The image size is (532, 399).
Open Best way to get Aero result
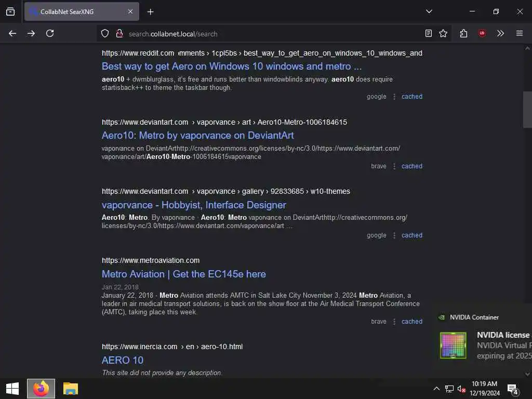(231, 66)
